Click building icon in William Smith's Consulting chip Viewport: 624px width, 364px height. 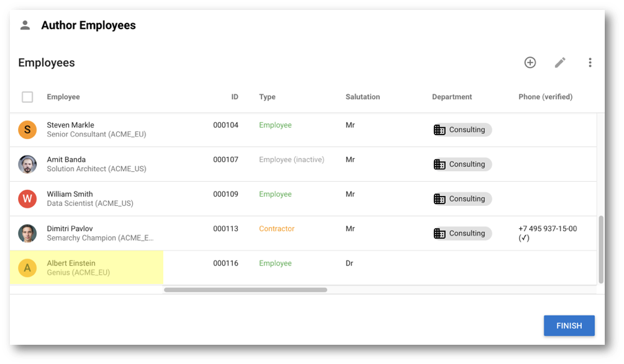440,198
